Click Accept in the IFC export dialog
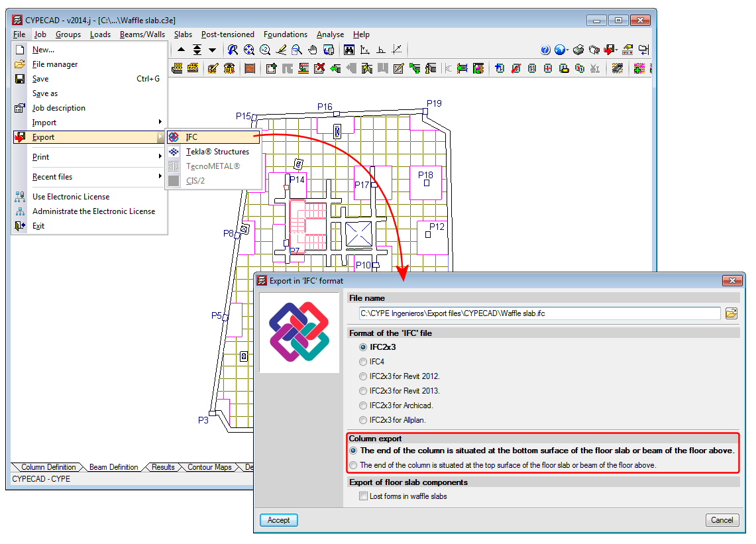Image resolution: width=756 pixels, height=544 pixels. point(279,520)
